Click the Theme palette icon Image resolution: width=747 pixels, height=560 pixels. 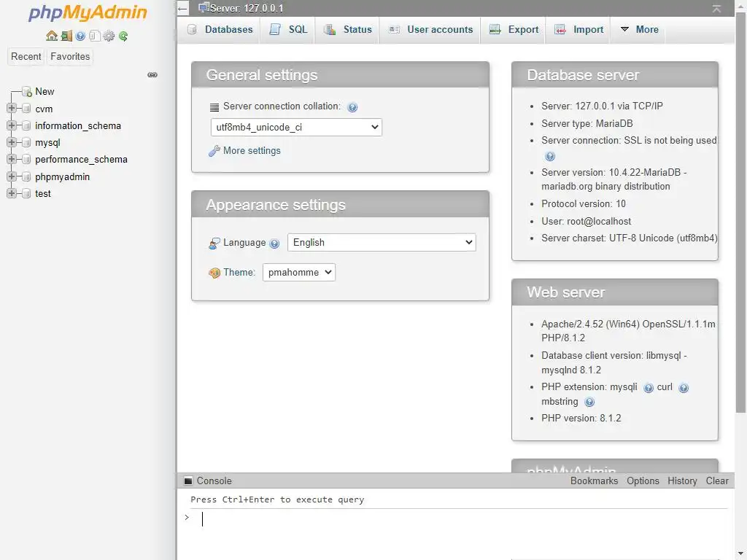[214, 273]
